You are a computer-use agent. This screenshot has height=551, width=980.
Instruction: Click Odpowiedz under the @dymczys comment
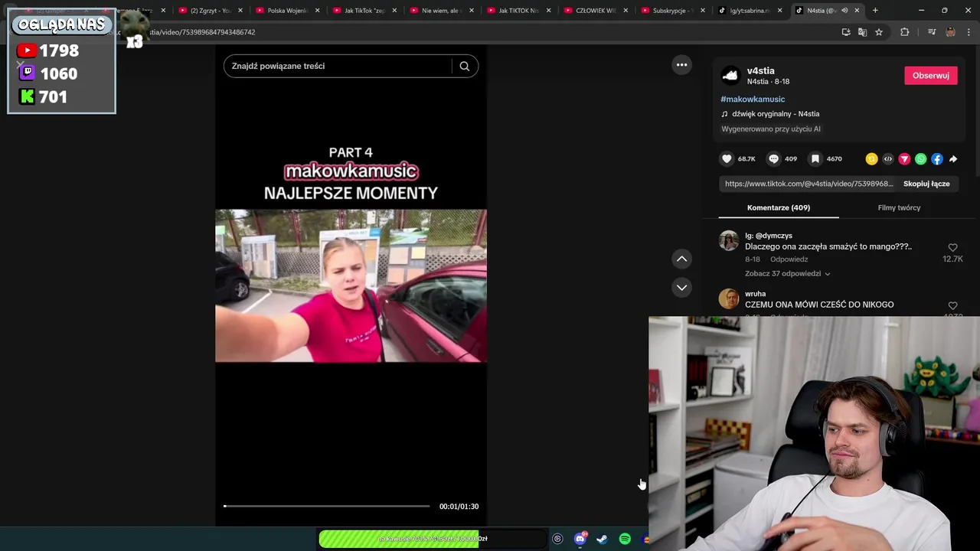(789, 259)
